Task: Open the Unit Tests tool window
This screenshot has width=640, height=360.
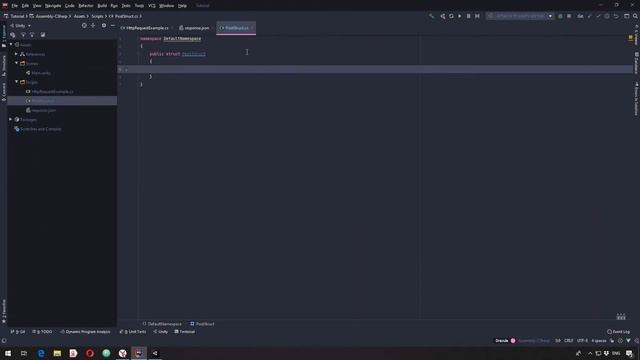Action: pos(133,332)
